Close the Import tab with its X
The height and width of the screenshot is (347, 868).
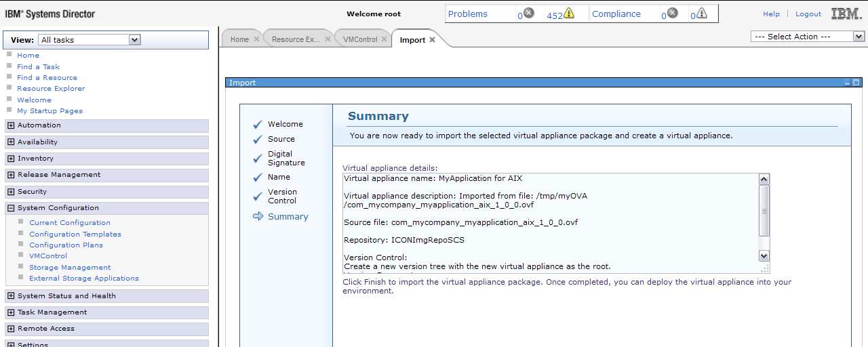coord(432,40)
